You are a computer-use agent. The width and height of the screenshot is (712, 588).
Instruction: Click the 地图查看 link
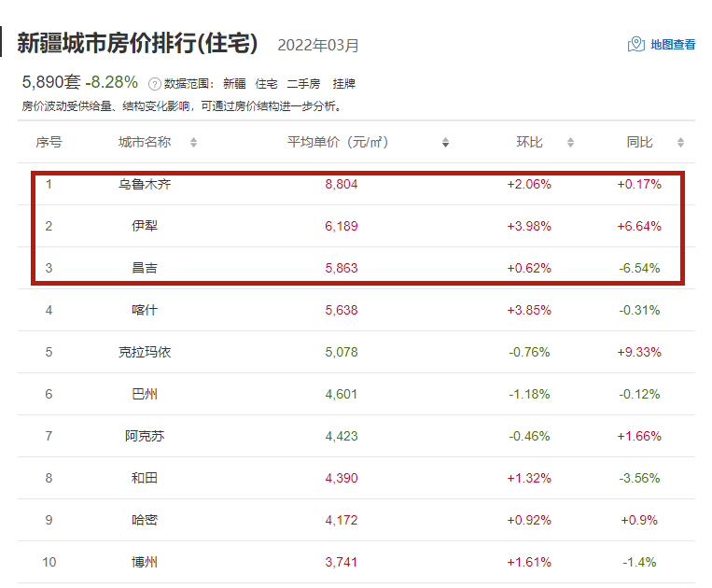point(673,45)
